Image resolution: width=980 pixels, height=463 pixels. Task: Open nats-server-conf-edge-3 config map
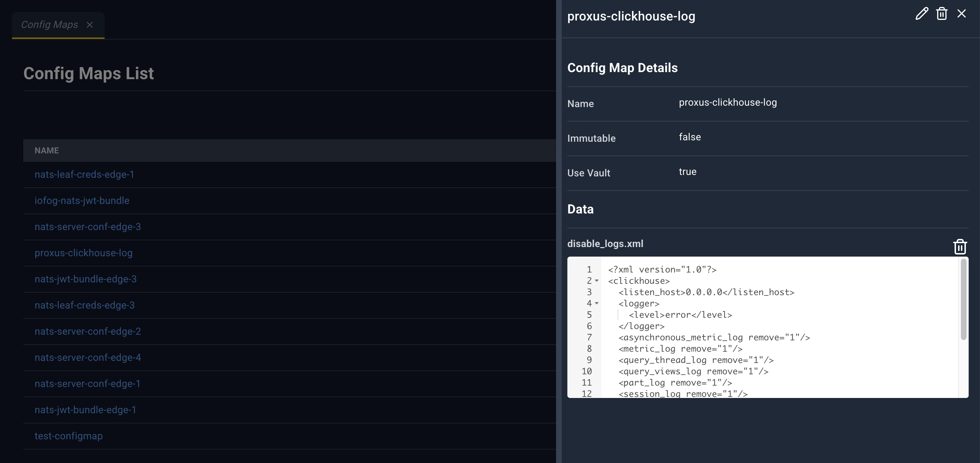pyautogui.click(x=88, y=227)
